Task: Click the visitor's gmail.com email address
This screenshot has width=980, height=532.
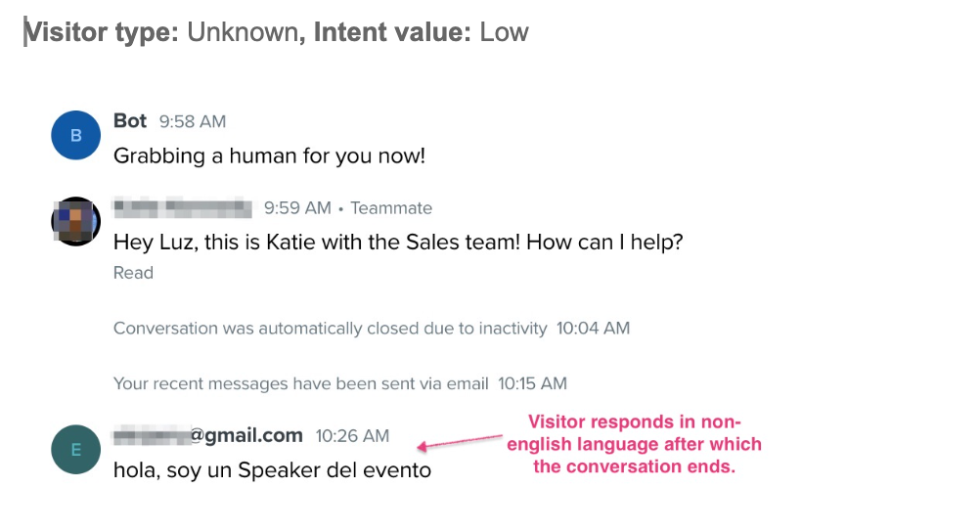Action: [208, 435]
